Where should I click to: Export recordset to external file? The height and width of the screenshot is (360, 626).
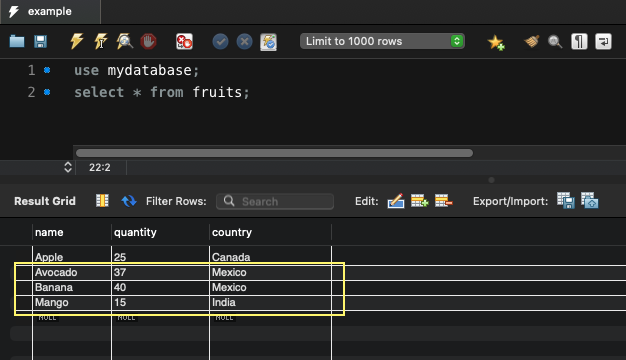coord(565,200)
